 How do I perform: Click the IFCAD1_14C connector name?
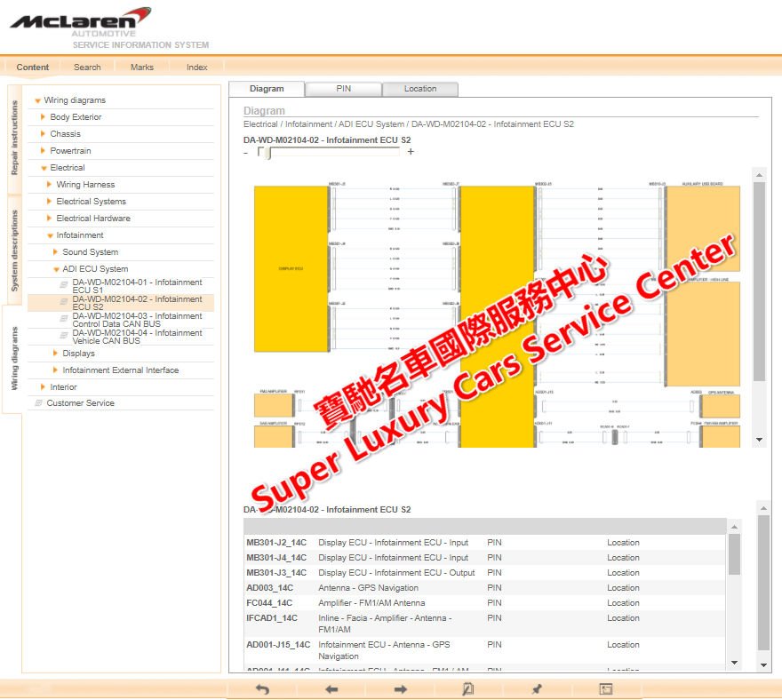[272, 617]
